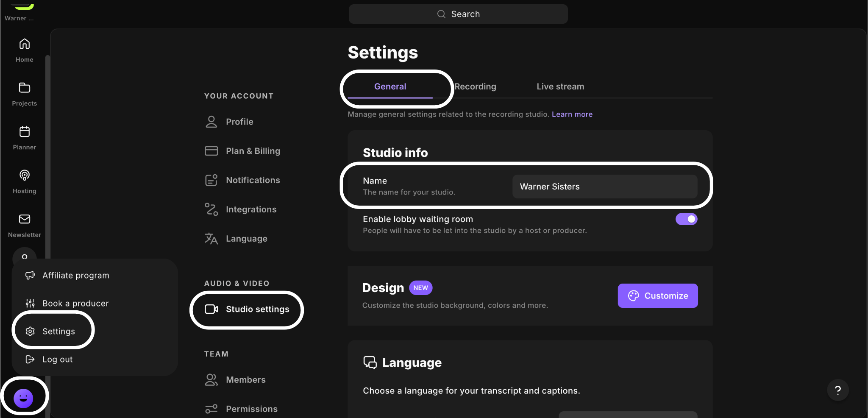Click the AUDIO & VIDEO section label

point(236,284)
